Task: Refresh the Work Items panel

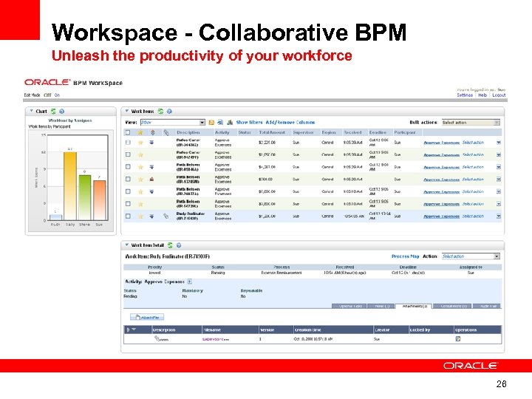Action: click(160, 112)
